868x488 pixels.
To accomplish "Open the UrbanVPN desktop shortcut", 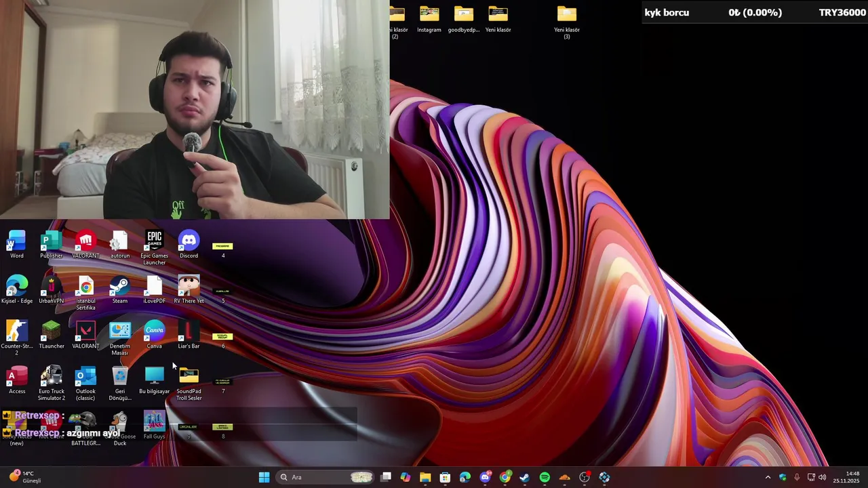I will [x=51, y=289].
